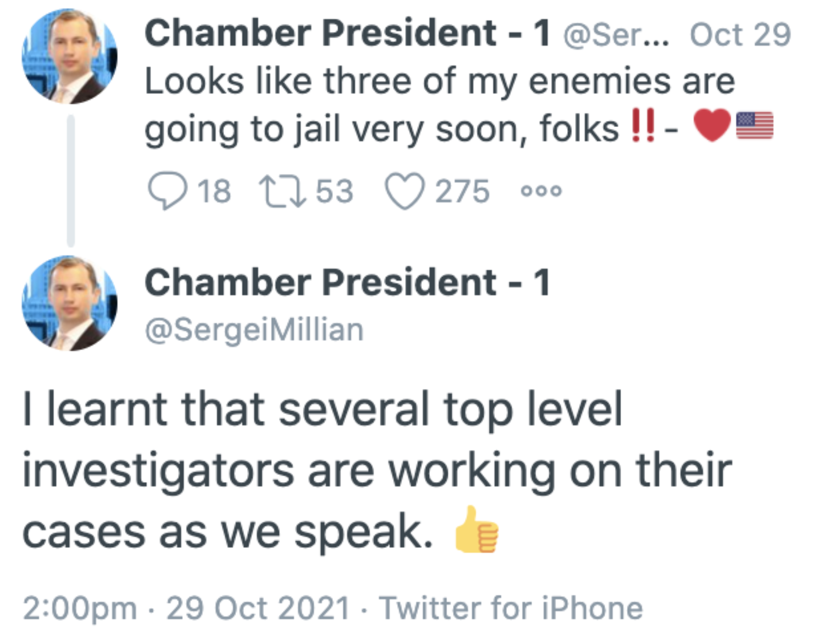Click the '2:00pm · 29 Oct 2021' timestamp
Image resolution: width=817 pixels, height=644 pixels.
click(x=186, y=608)
